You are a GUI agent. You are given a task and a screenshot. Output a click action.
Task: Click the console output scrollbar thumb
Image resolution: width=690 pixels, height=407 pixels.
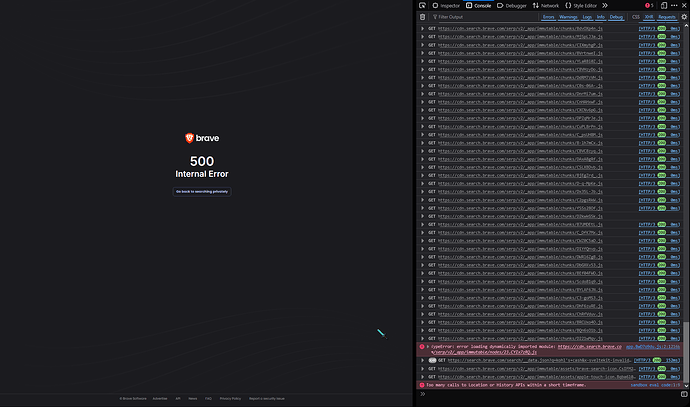[686, 352]
